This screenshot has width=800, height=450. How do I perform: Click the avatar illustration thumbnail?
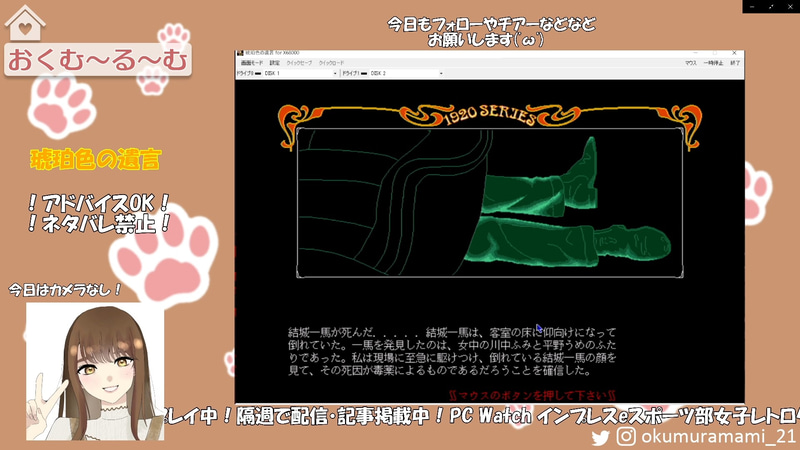(x=95, y=371)
